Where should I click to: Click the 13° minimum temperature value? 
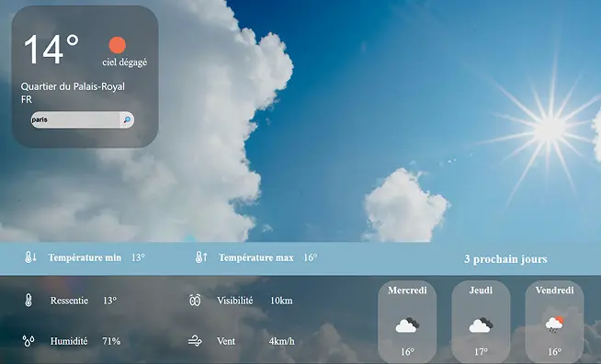pos(138,257)
